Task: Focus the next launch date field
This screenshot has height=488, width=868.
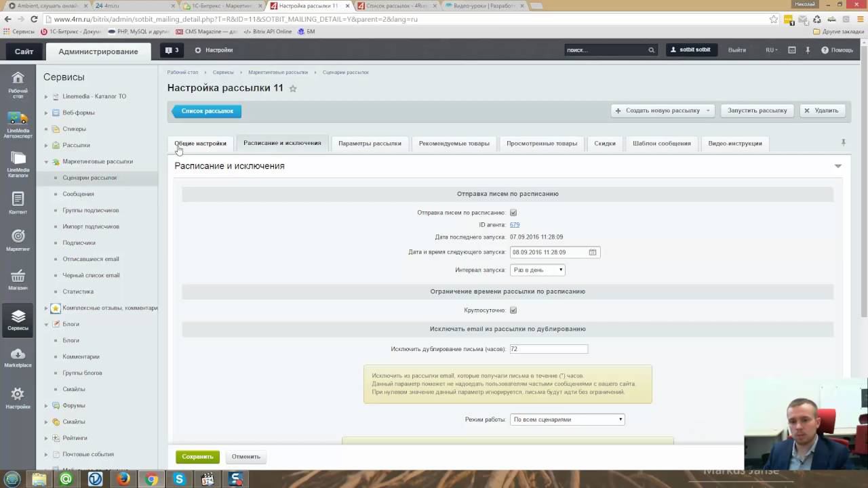Action: [549, 252]
